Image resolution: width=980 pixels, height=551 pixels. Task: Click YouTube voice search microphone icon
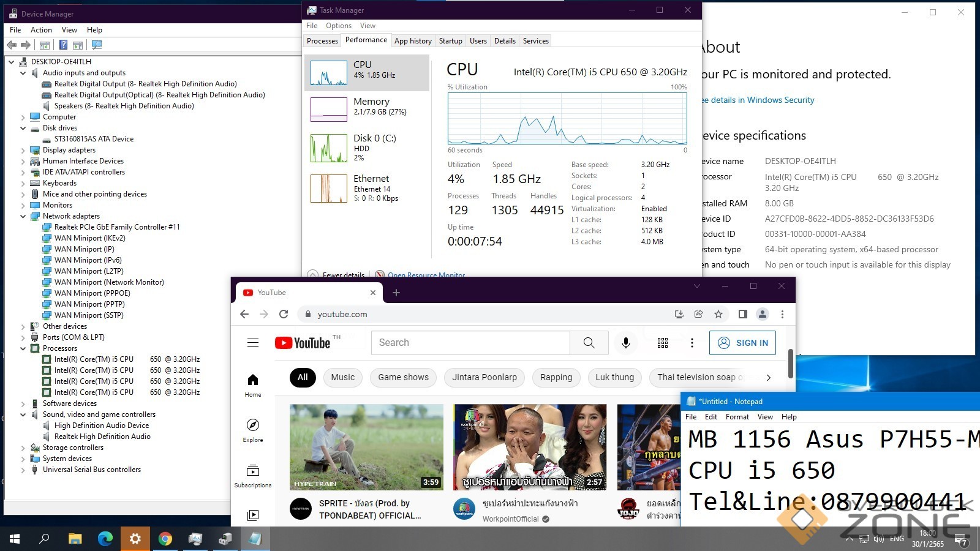(625, 343)
